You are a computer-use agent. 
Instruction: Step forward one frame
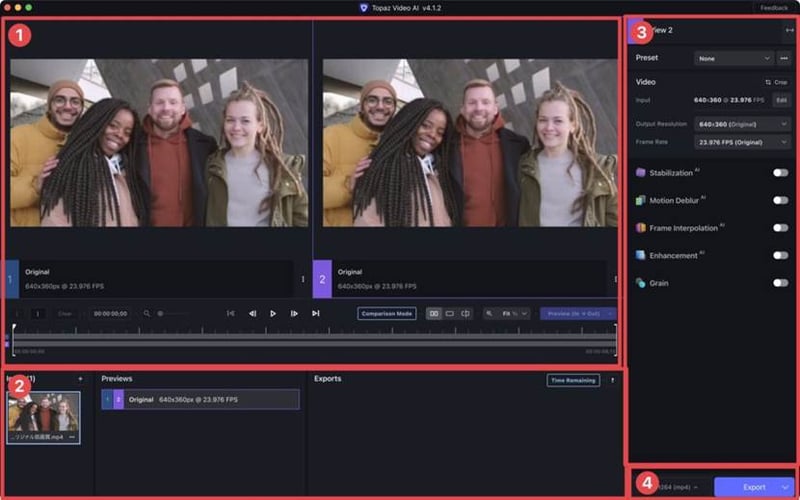(x=294, y=313)
